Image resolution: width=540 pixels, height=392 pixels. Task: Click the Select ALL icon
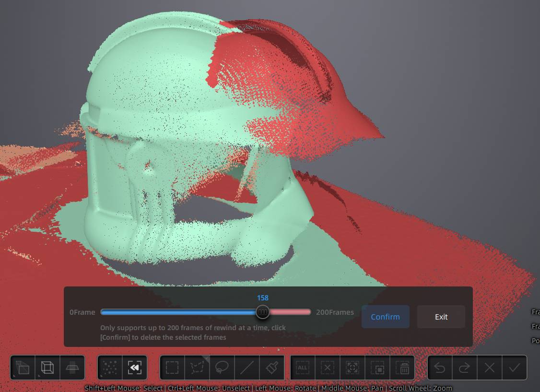click(x=303, y=368)
